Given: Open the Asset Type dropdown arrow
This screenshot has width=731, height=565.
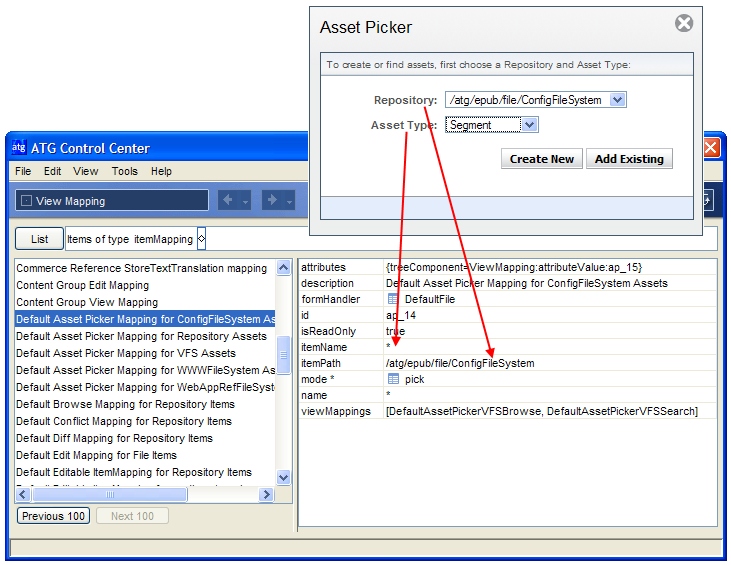Looking at the screenshot, I should 529,125.
